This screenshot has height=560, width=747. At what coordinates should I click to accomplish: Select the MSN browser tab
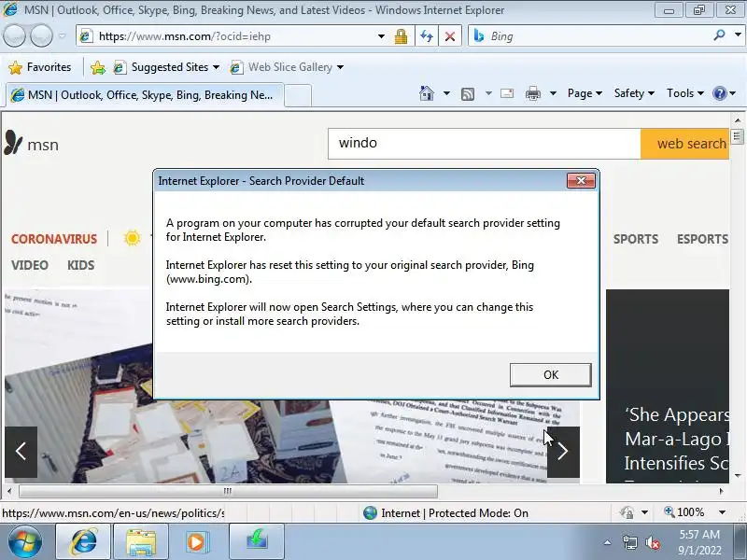point(145,95)
